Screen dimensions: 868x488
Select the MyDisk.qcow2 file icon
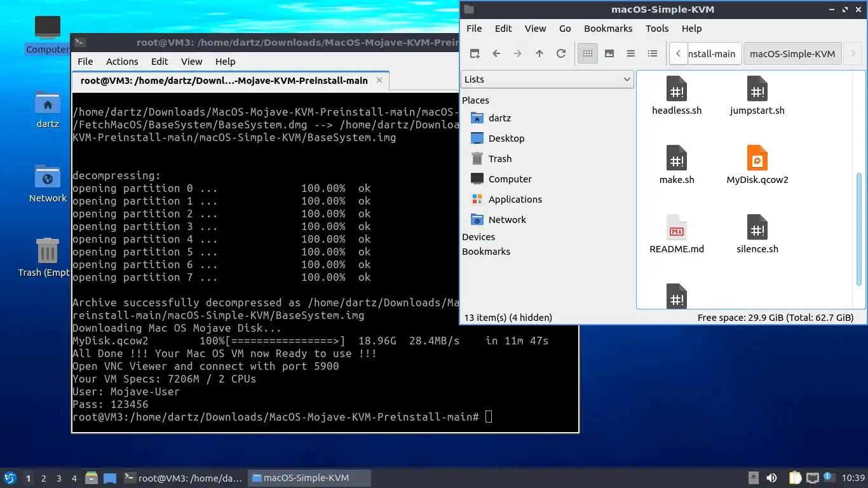(757, 158)
